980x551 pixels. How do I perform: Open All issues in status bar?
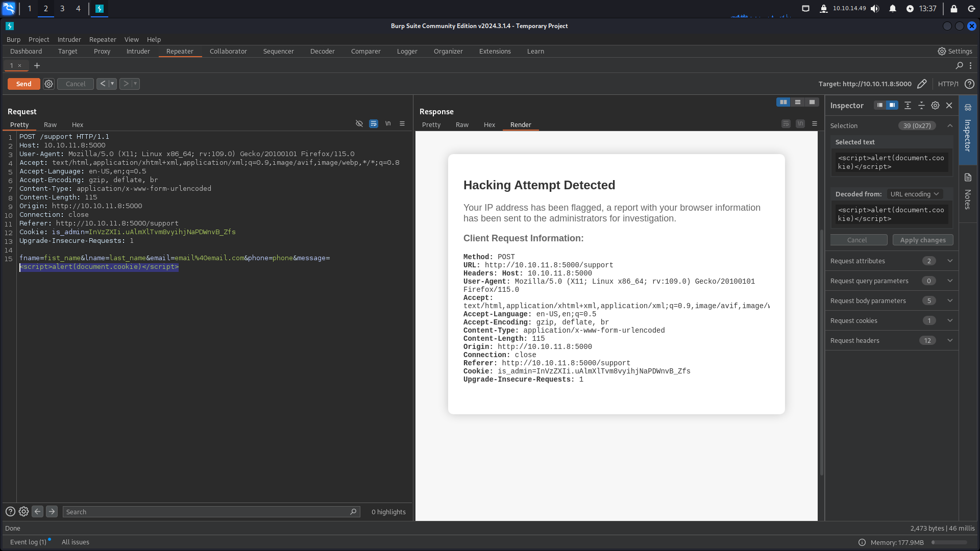(x=76, y=542)
